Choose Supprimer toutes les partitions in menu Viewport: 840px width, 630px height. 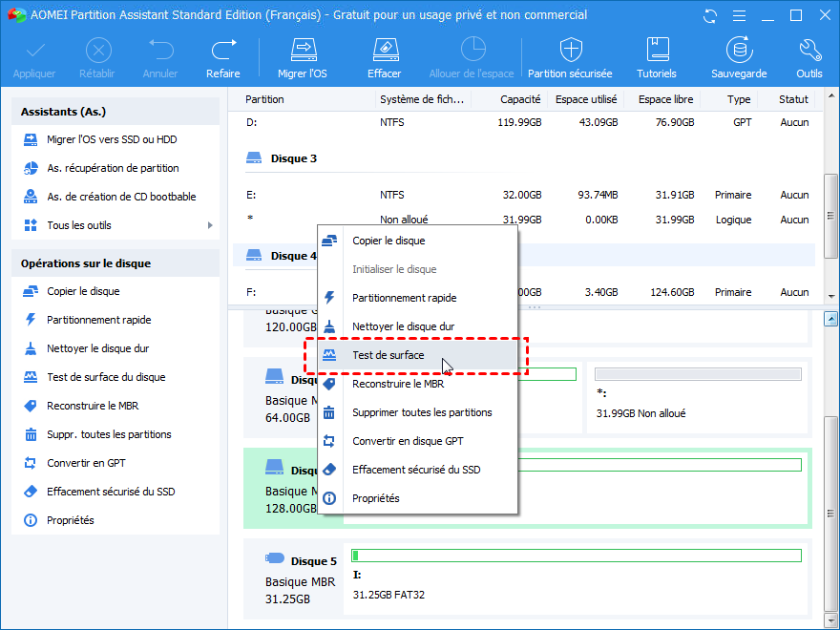point(418,412)
